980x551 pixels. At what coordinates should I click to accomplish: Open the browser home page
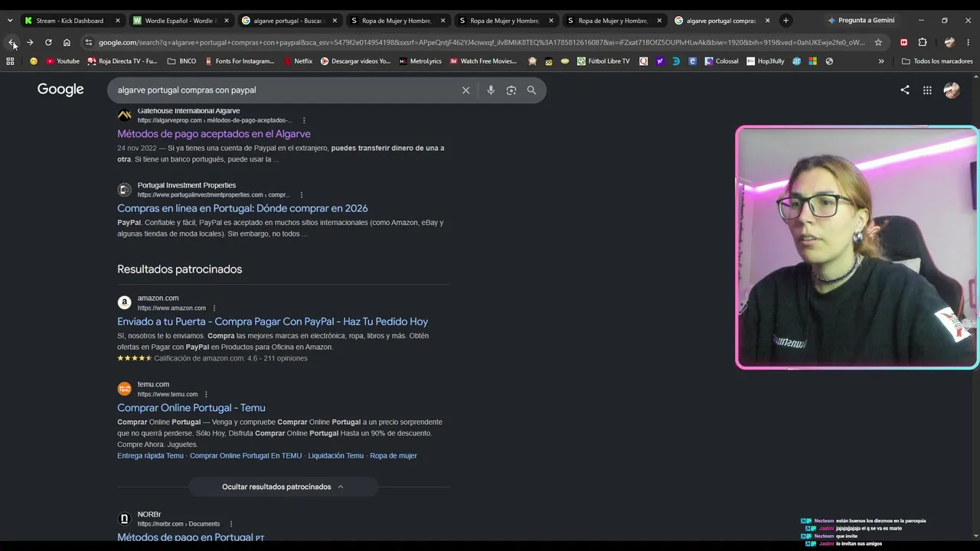[67, 43]
